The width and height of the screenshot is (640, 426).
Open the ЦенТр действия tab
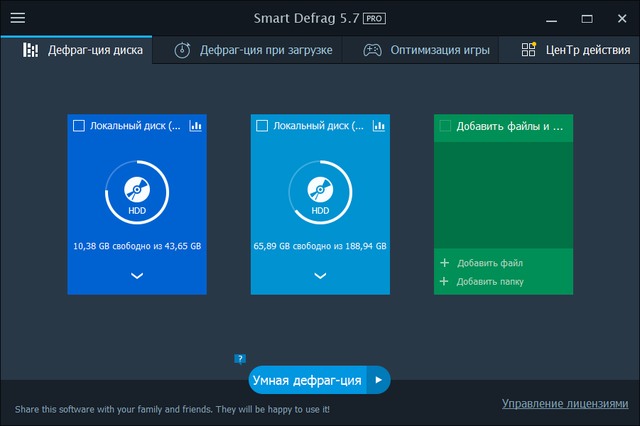click(578, 50)
